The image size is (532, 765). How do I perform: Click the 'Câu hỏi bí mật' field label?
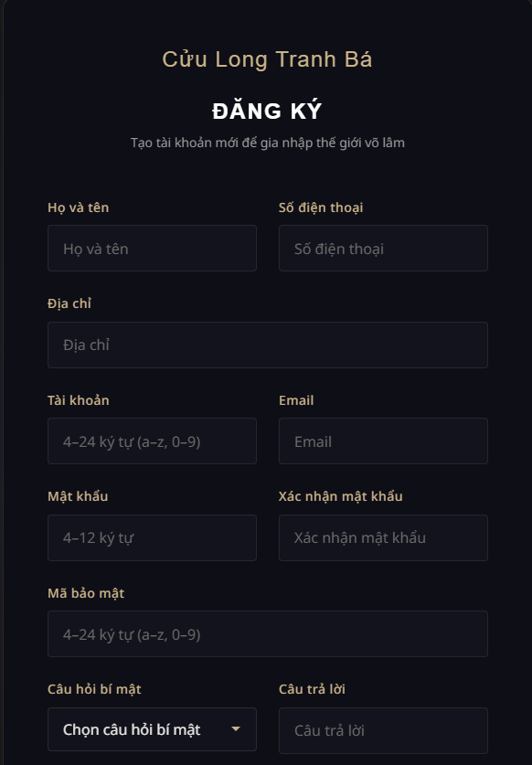point(94,689)
